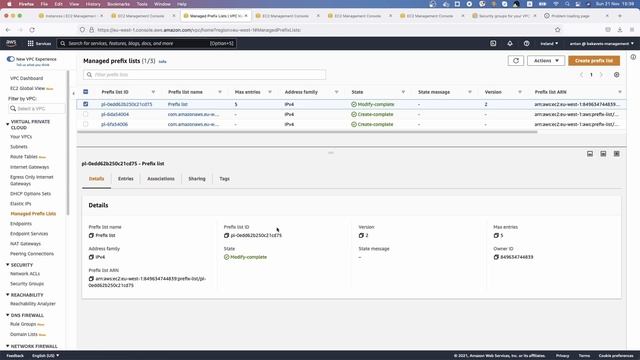Click the split panel resize handle
Screen dimensions: 640x360
click(331, 153)
